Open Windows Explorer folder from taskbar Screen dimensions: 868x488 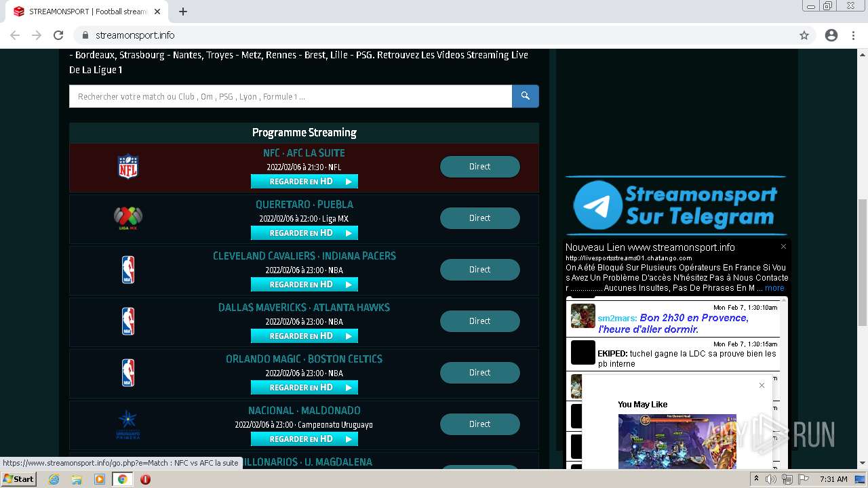[x=77, y=479]
